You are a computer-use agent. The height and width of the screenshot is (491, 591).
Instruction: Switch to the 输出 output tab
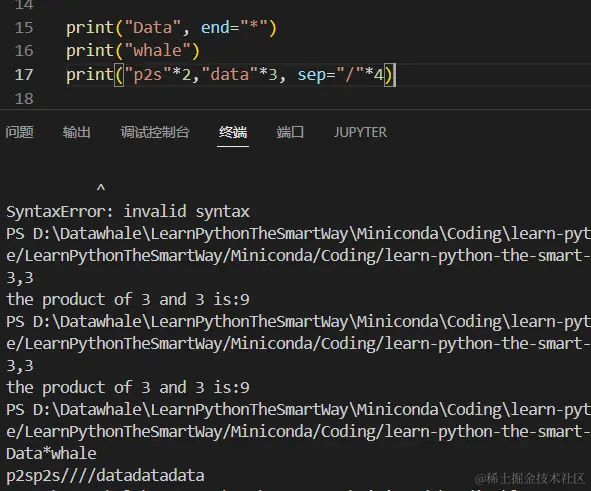pyautogui.click(x=77, y=132)
